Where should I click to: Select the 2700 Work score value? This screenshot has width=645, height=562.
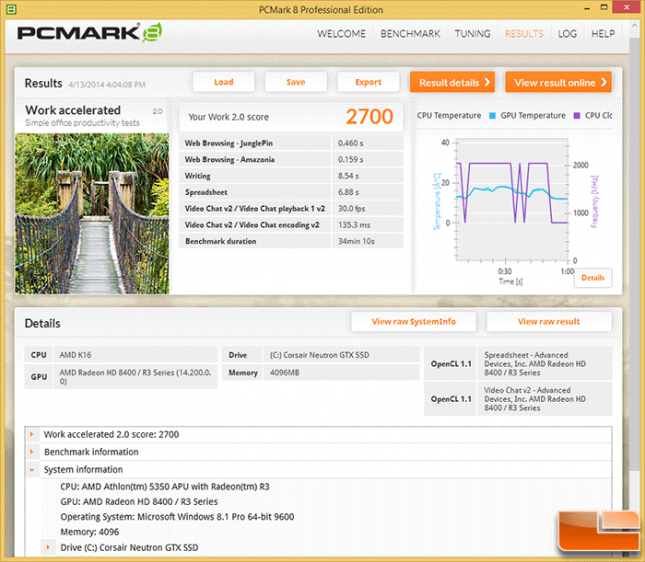click(x=369, y=116)
